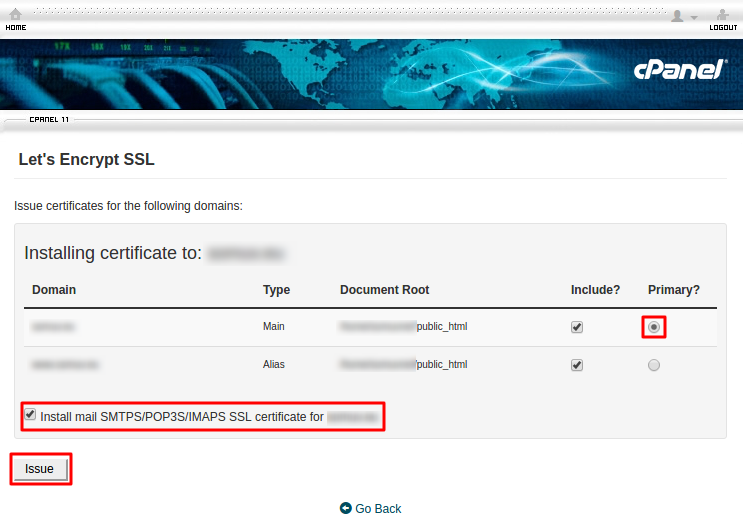This screenshot has width=743, height=524.
Task: Select Primary radio for Main domain
Action: click(654, 327)
